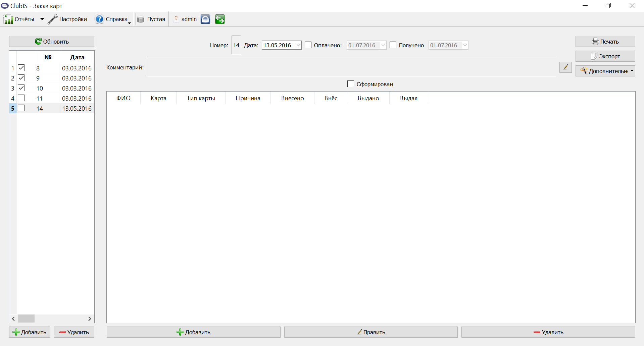Click the Печать print button
This screenshot has width=644, height=346.
coord(605,42)
